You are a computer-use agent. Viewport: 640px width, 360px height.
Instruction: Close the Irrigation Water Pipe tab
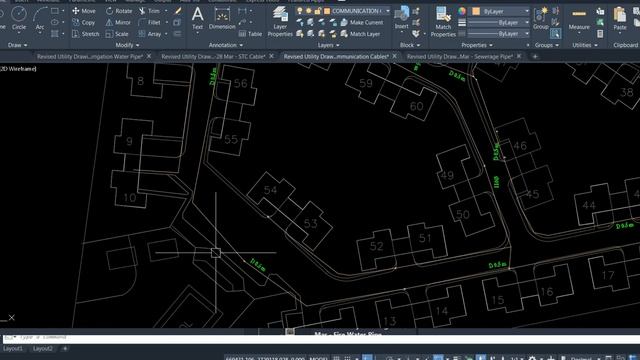click(149, 56)
